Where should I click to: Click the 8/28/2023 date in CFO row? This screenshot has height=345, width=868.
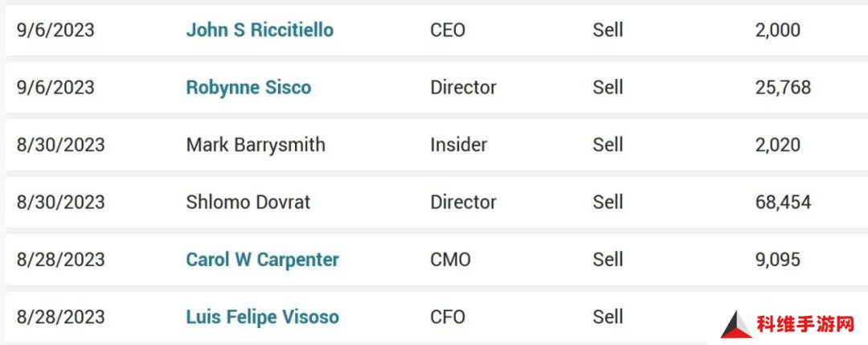60,318
